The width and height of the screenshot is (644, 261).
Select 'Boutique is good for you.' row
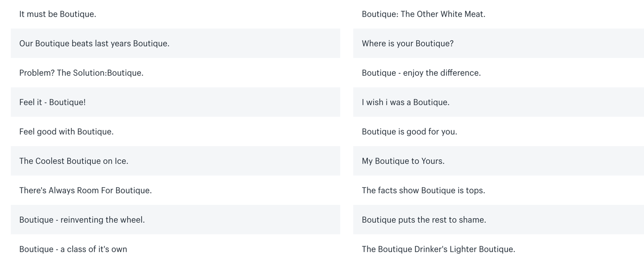[x=409, y=132]
